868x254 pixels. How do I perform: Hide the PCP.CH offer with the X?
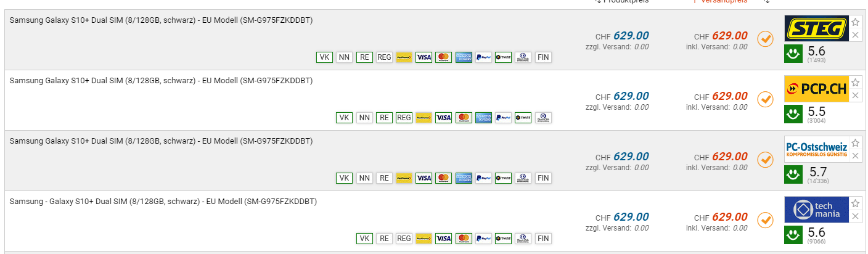coord(855,95)
